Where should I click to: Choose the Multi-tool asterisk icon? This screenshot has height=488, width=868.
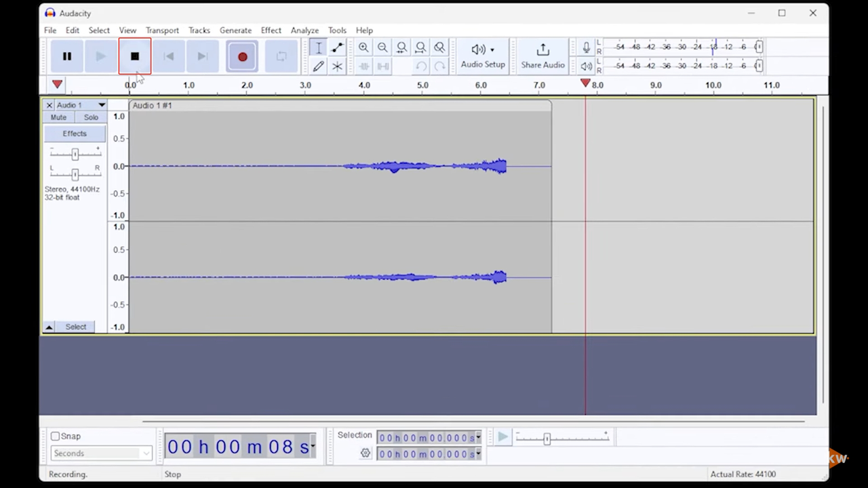pyautogui.click(x=337, y=66)
